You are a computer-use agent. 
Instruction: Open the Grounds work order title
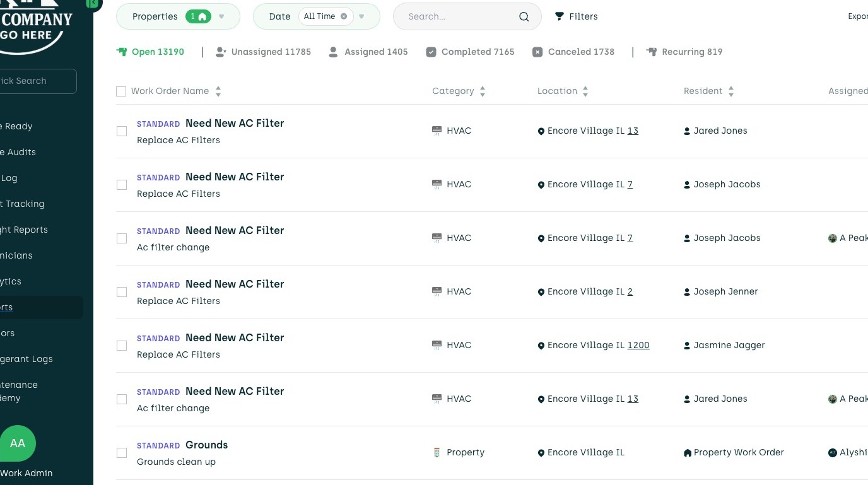coord(206,445)
